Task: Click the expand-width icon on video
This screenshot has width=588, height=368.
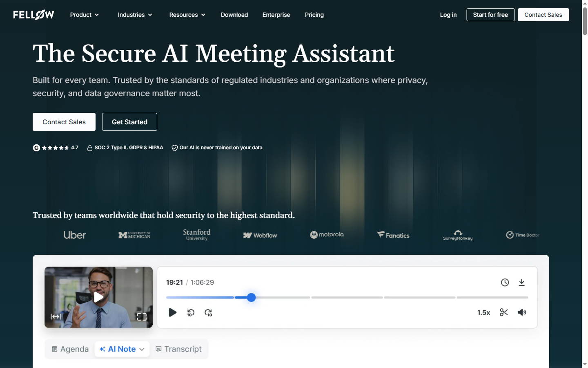Action: (56, 316)
